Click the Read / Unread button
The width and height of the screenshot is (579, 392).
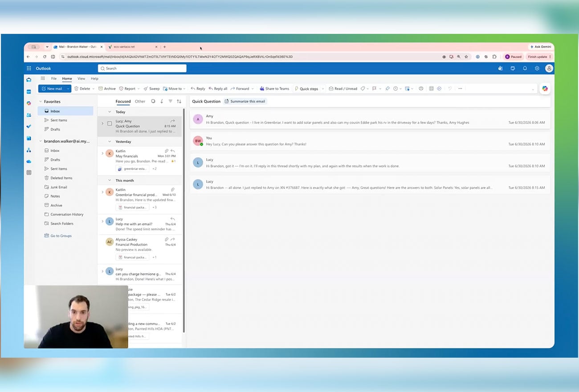[x=343, y=89]
